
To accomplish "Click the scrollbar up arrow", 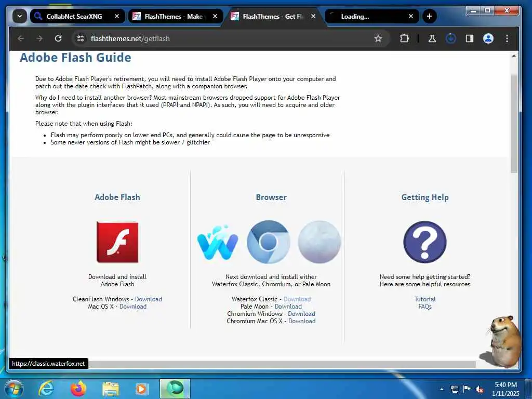I will click(514, 55).
